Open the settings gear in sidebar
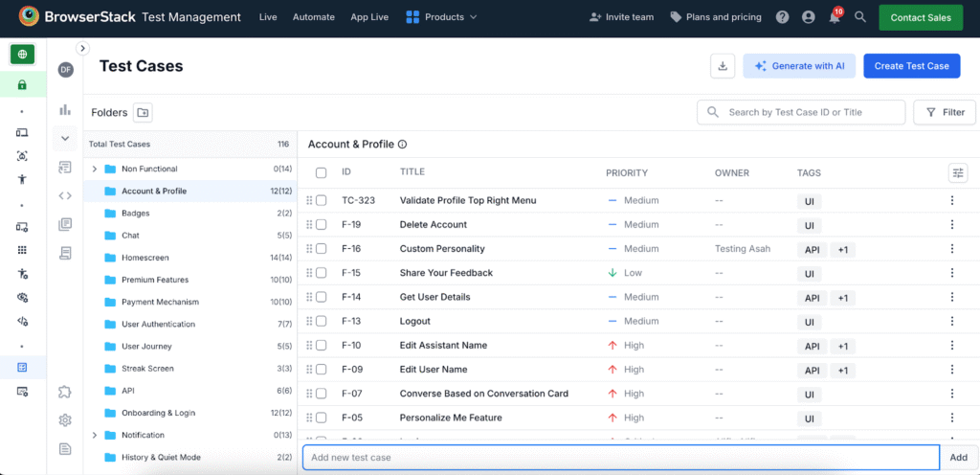Viewport: 980px width, 475px height. click(x=65, y=419)
